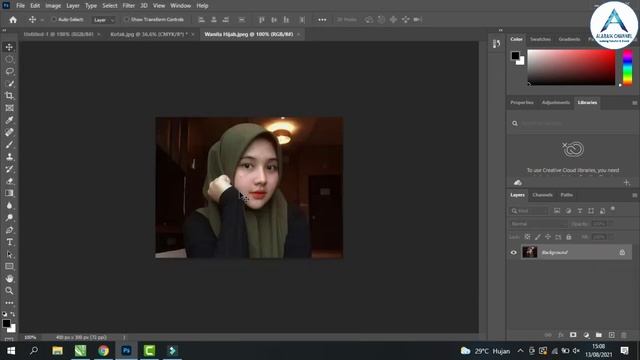Open the History panel icon
Viewport: 640px width, 360px height.
496,44
